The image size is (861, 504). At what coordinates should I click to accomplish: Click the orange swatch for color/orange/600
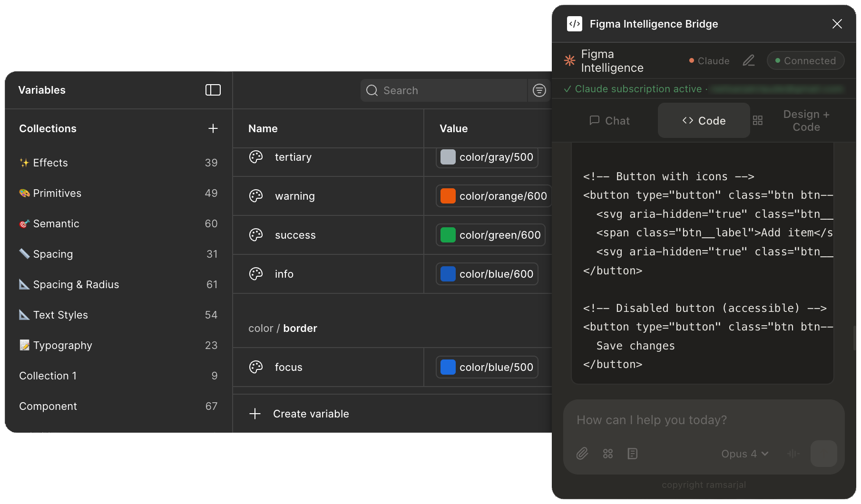[x=448, y=196]
